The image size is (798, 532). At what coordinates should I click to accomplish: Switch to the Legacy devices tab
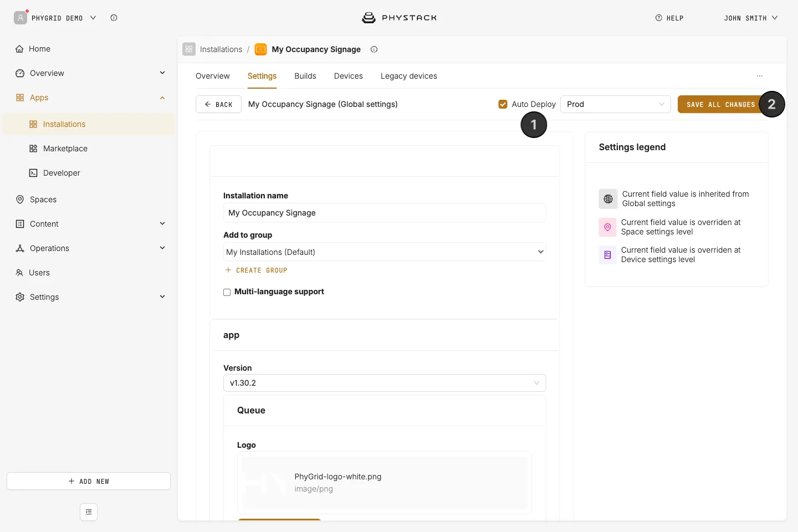pos(409,76)
